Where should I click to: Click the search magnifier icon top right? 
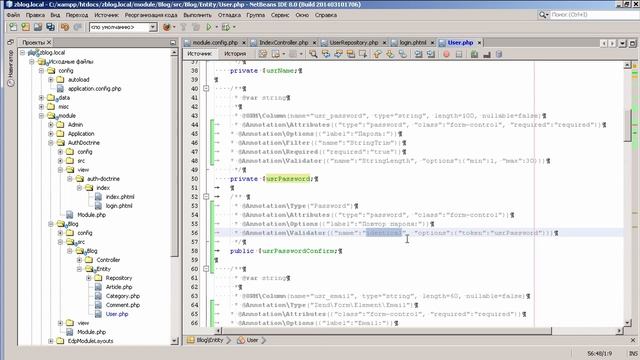pyautogui.click(x=542, y=15)
